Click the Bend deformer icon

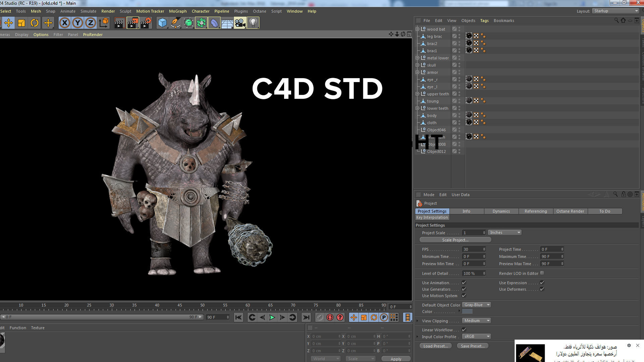pos(214,23)
